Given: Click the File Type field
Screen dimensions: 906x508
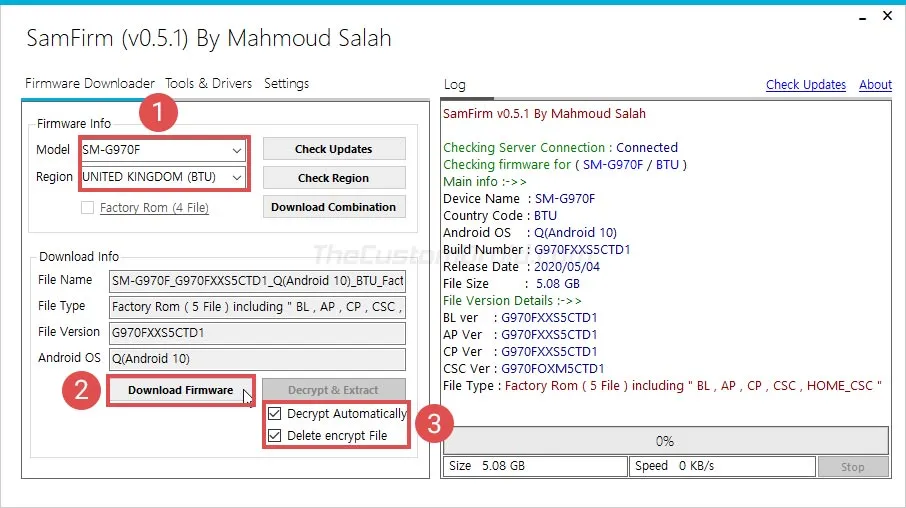Looking at the screenshot, I should click(x=257, y=307).
